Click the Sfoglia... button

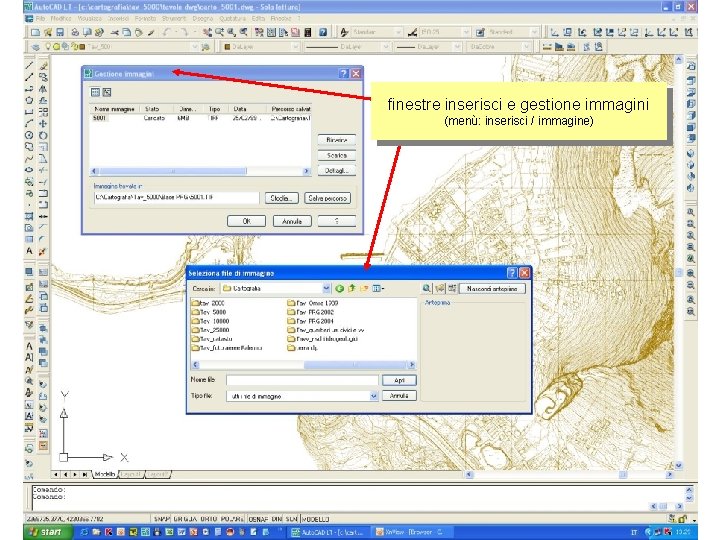point(281,198)
